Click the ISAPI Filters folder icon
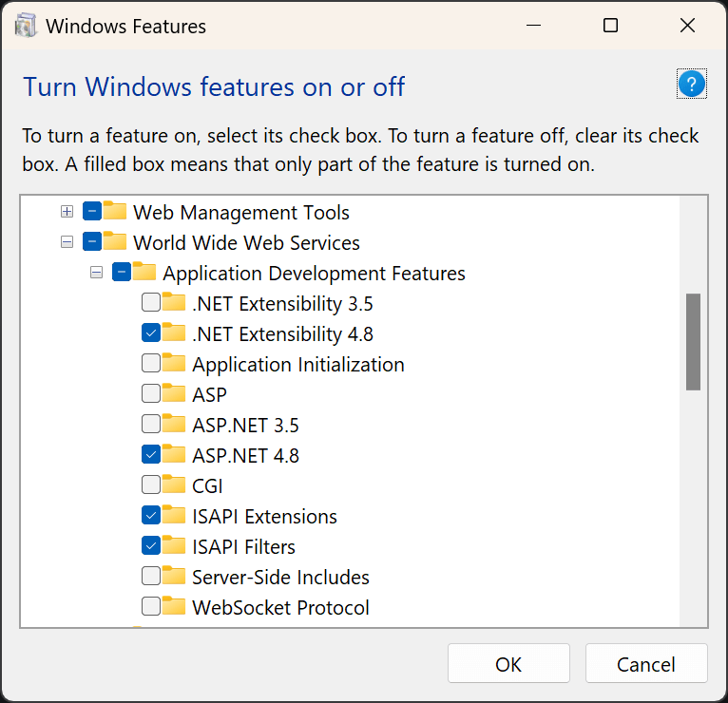The image size is (728, 703). click(174, 544)
